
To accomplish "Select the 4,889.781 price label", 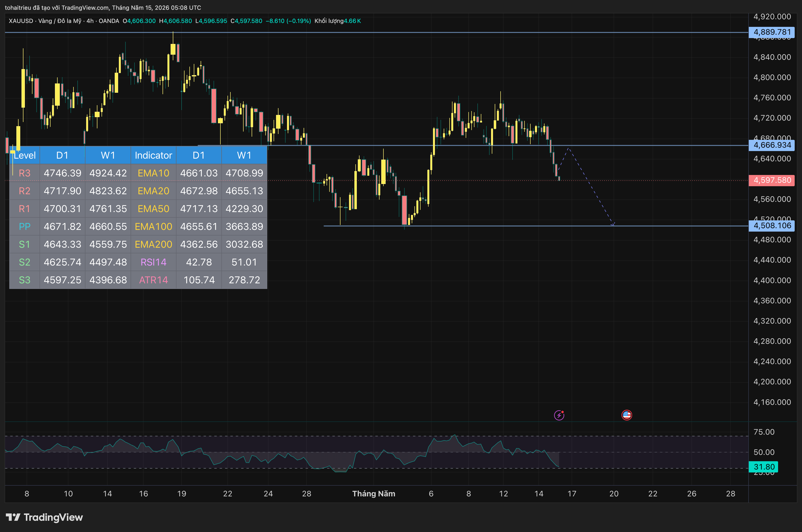I will pyautogui.click(x=771, y=32).
